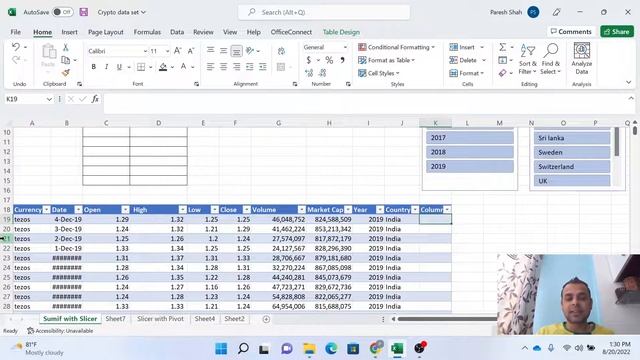This screenshot has height=360, width=640.
Task: Select the 2018 slicer button
Action: click(x=470, y=152)
